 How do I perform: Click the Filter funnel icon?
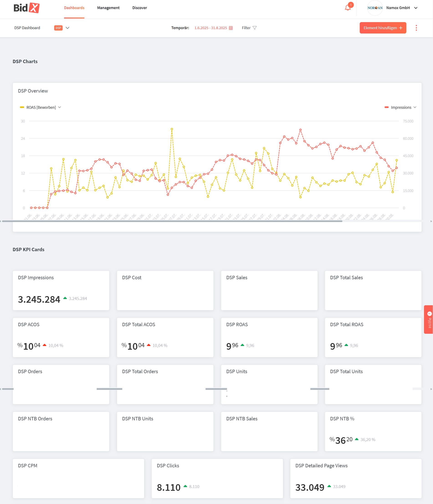click(x=255, y=28)
